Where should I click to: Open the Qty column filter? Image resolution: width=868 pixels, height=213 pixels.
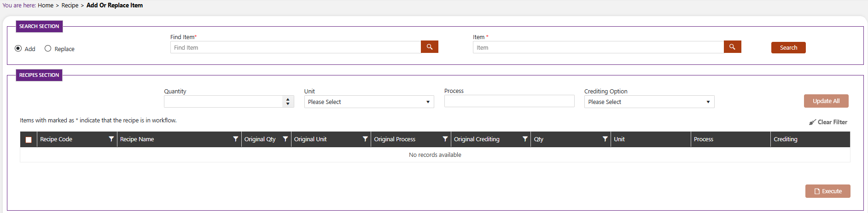(605, 139)
